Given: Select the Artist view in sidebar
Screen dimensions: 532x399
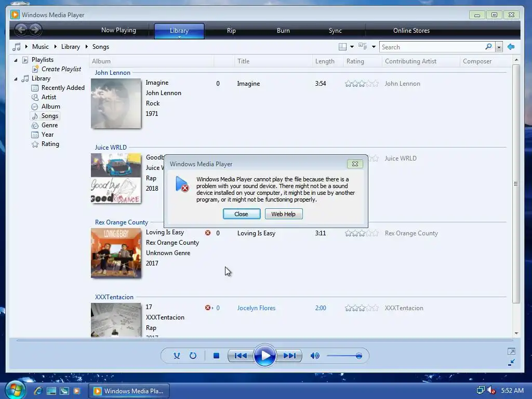Looking at the screenshot, I should (x=48, y=97).
